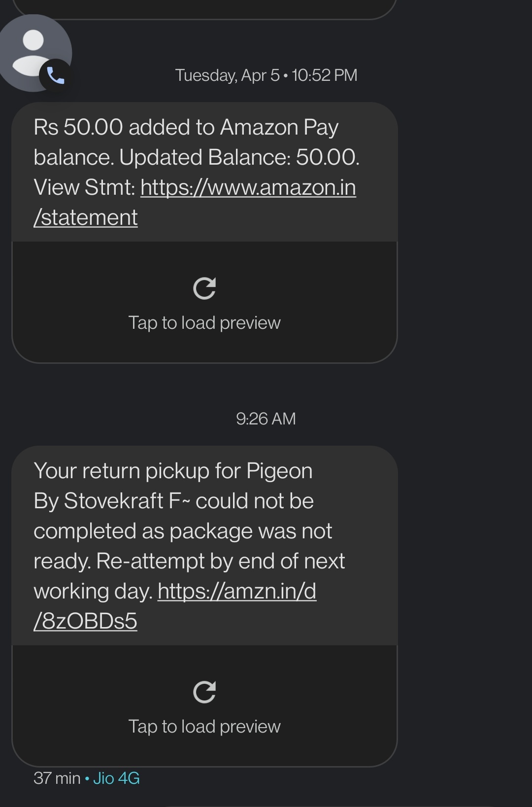532x807 pixels.
Task: Tap "Tap to load preview" under return pickup message
Action: (x=204, y=727)
